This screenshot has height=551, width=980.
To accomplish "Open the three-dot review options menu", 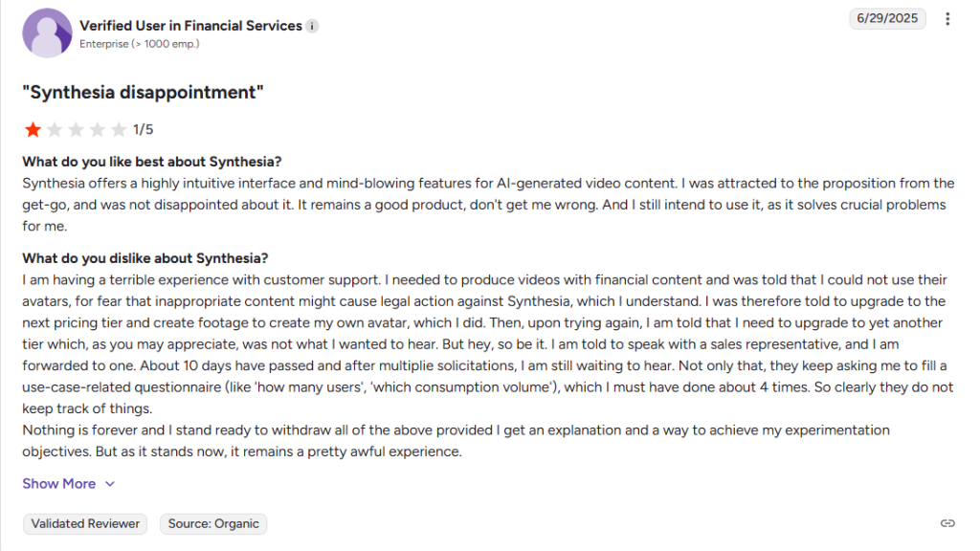I will 947,19.
